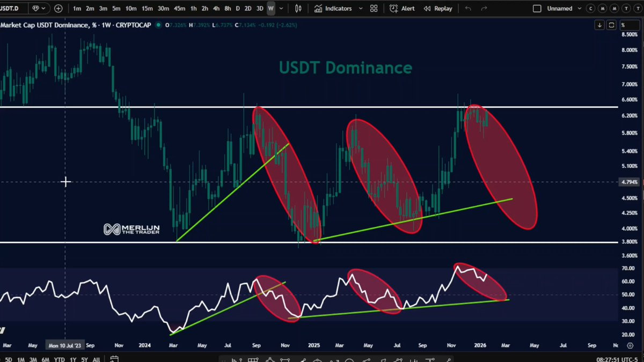Viewport: 644px width, 362px height.
Task: Click the 2025 label on the time axis
Action: tap(314, 346)
